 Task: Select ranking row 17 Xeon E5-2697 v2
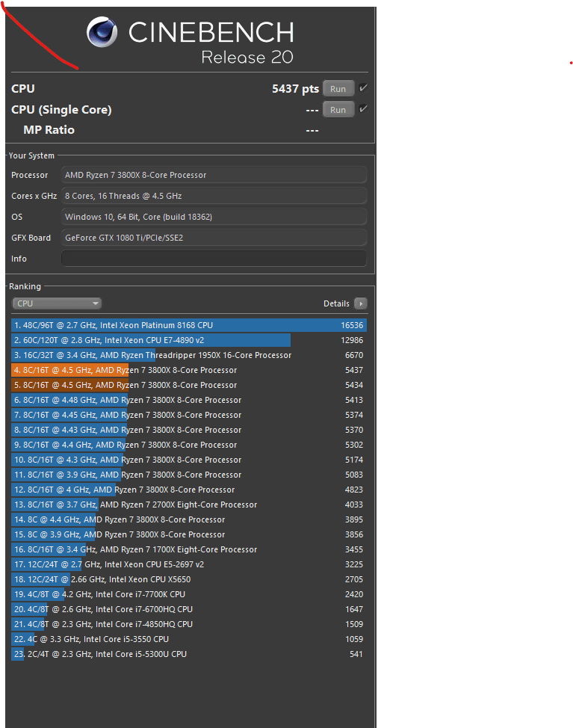coord(189,564)
